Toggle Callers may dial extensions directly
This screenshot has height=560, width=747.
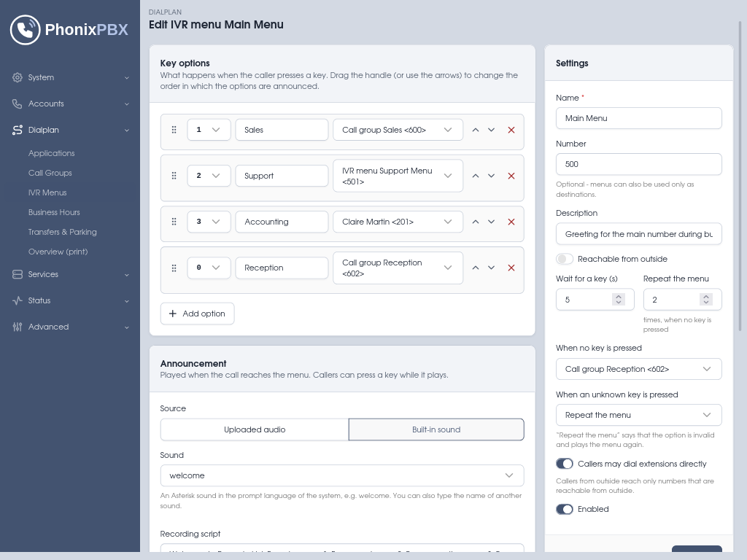tap(565, 464)
